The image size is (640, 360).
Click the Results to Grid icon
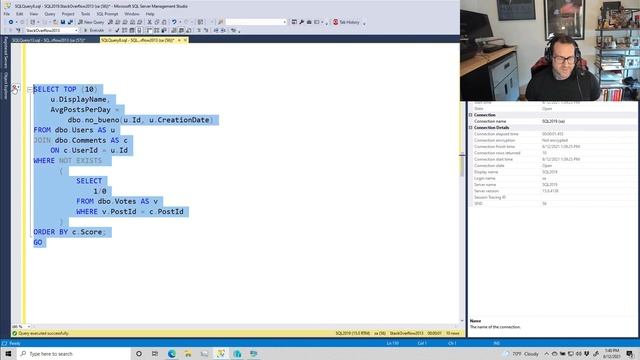tap(181, 30)
